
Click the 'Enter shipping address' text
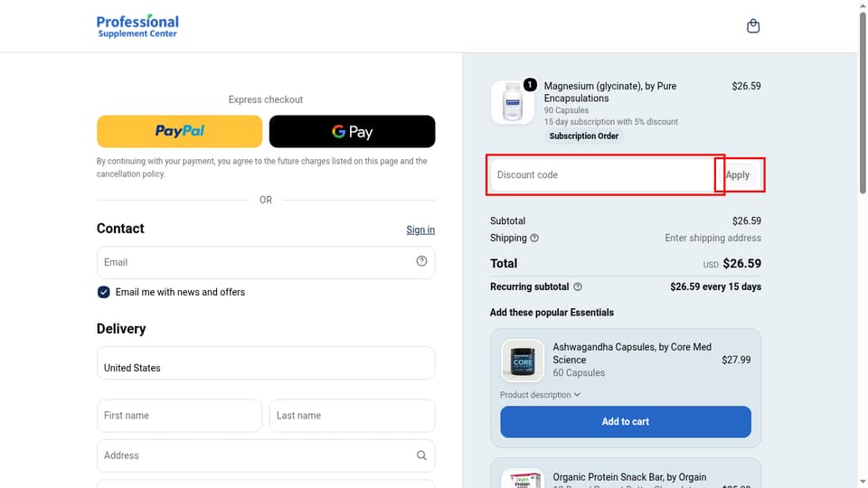pyautogui.click(x=712, y=238)
